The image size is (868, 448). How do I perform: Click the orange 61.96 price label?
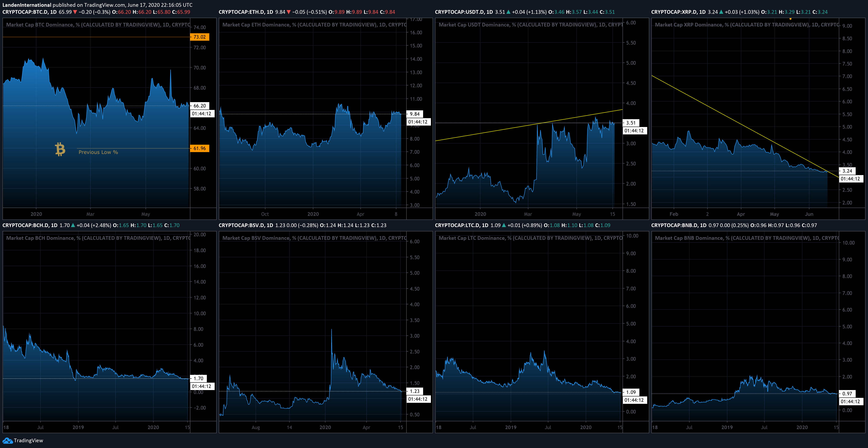click(199, 149)
